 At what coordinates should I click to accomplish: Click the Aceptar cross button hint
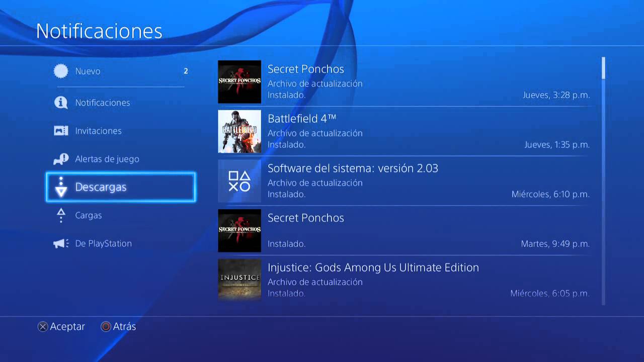point(61,327)
